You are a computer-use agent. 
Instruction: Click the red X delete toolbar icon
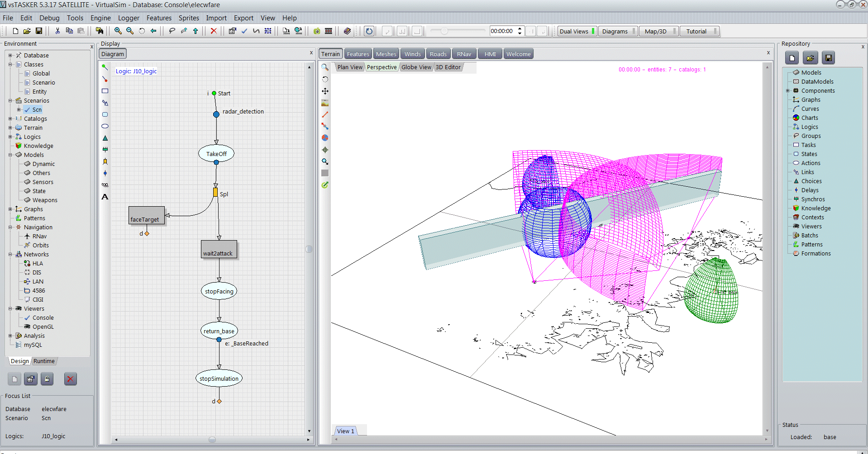click(214, 31)
